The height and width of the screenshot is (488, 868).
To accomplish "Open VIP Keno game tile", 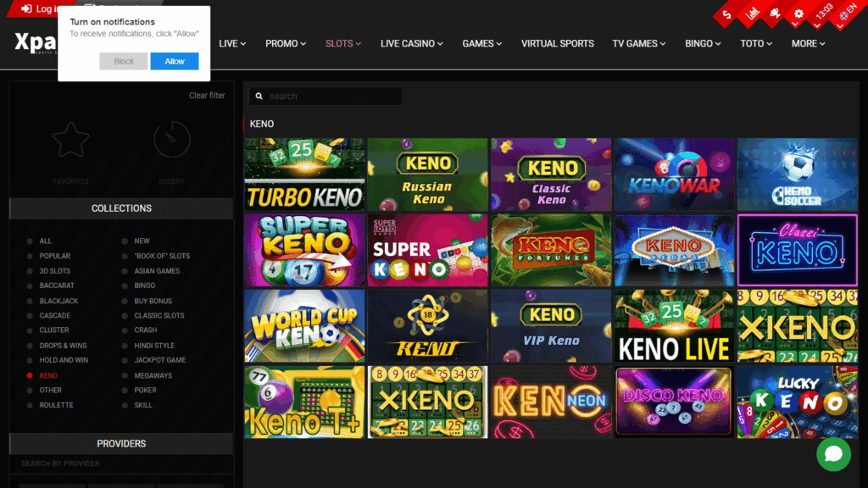I will [551, 326].
